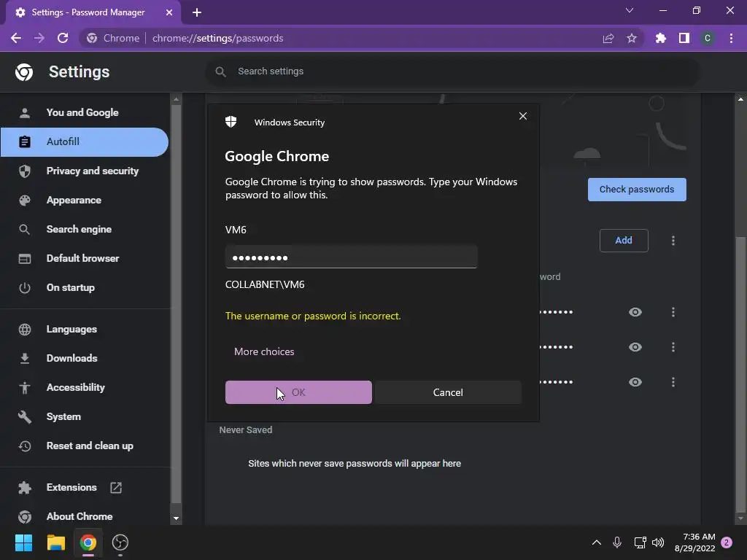
Task: Open Reset and clean up settings
Action: [x=90, y=446]
